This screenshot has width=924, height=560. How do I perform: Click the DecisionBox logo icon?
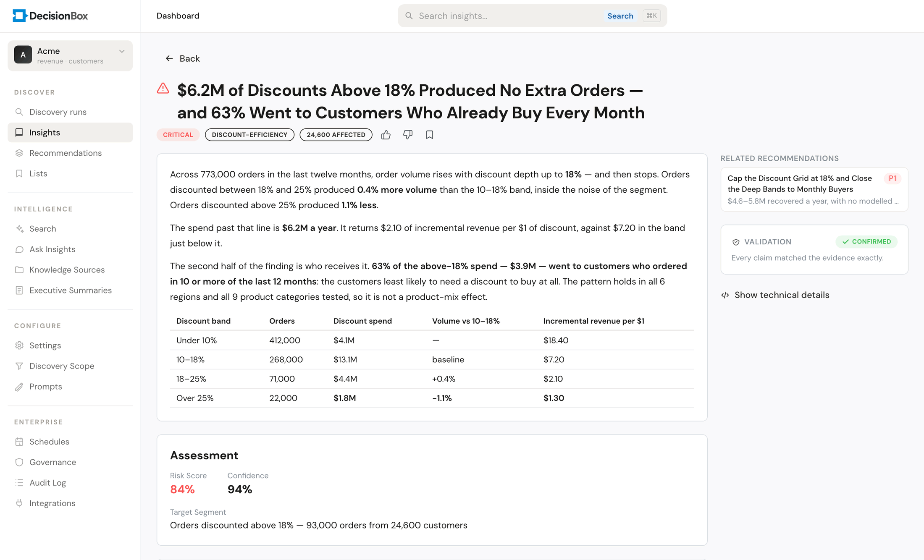tap(20, 16)
